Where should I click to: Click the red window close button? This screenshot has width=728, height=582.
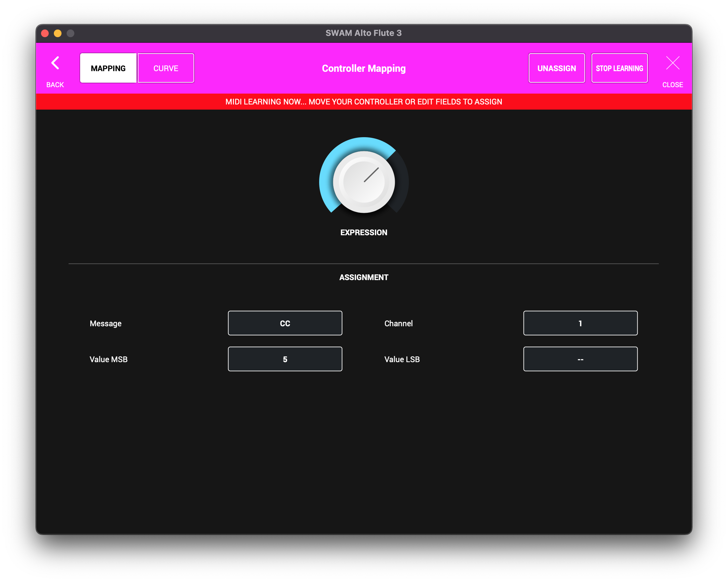[45, 33]
